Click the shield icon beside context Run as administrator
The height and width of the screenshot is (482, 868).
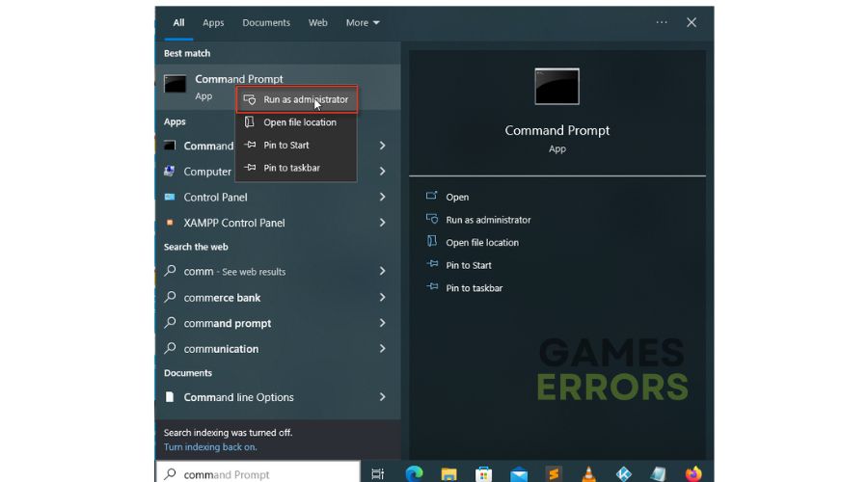coord(250,99)
